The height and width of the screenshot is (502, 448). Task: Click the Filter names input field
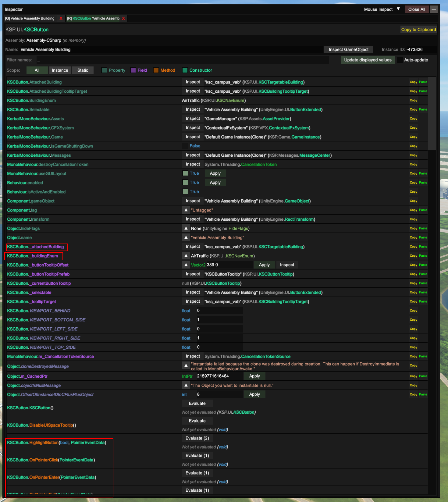182,60
